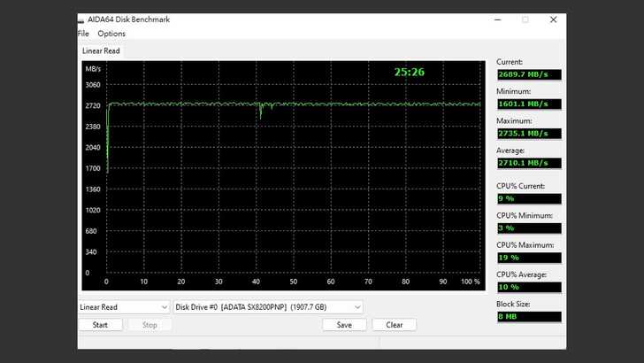
Task: Click the Block Size: label
Action: click(513, 305)
